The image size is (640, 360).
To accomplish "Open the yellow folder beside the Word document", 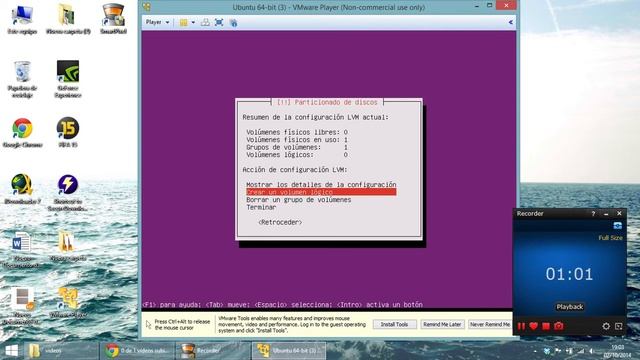I will coord(67,246).
